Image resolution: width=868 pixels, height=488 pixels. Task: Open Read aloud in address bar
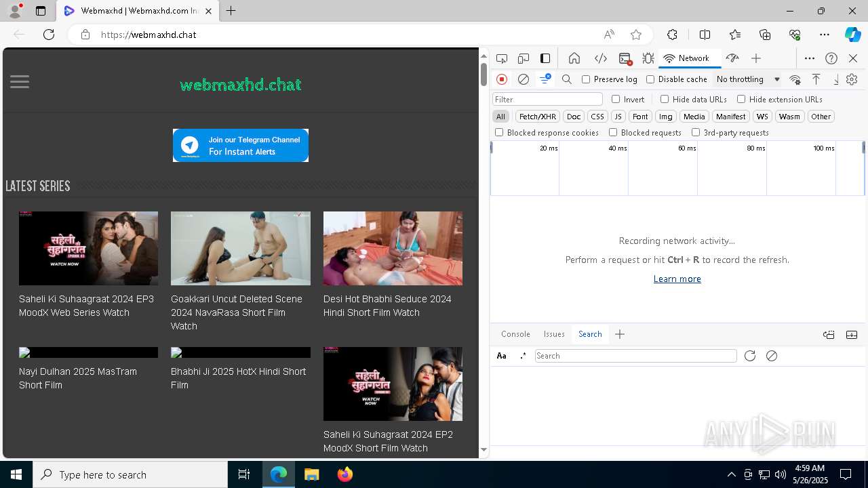point(609,35)
